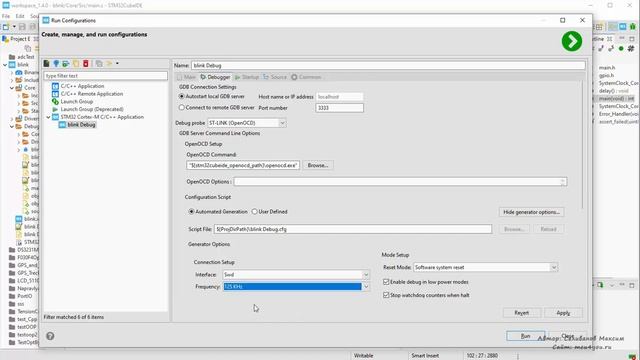640x360 pixels.
Task: Click the Writable status bar entry
Action: click(x=363, y=356)
